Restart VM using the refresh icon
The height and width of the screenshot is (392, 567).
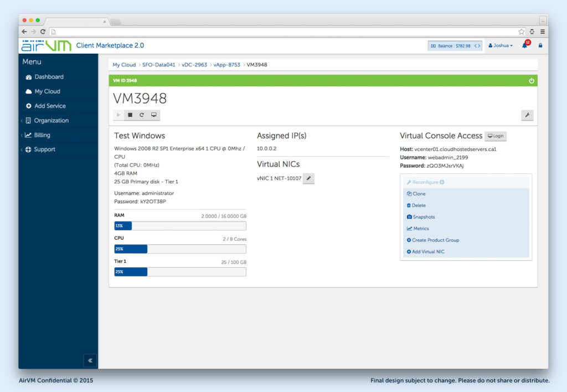(142, 115)
